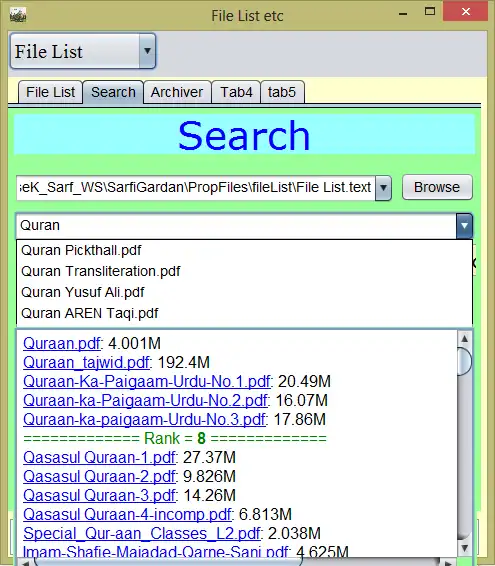Close the File List etc window
Image resolution: width=495 pixels, height=566 pixels.
pos(466,12)
